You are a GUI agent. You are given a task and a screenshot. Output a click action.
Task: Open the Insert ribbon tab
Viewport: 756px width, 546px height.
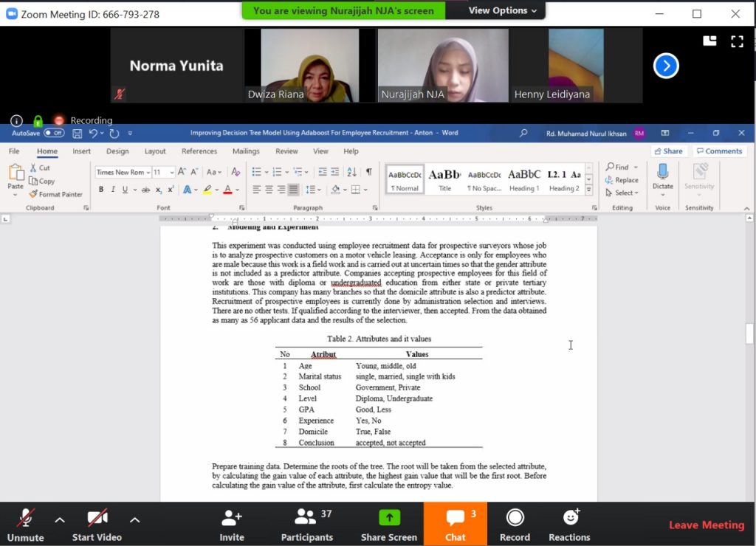click(x=81, y=151)
